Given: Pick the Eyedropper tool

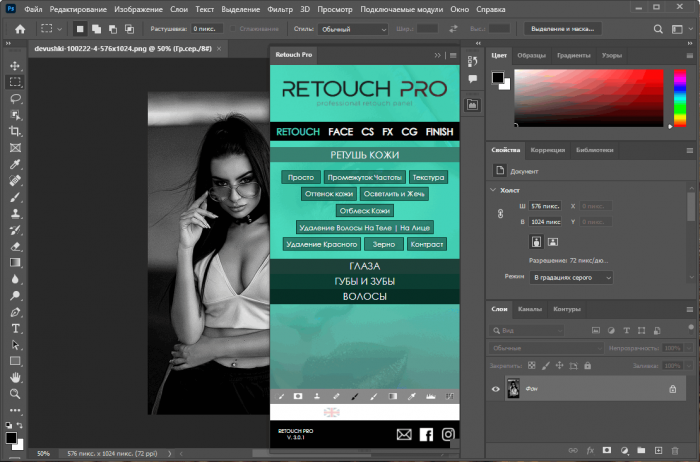Looking at the screenshot, I should pyautogui.click(x=16, y=164).
